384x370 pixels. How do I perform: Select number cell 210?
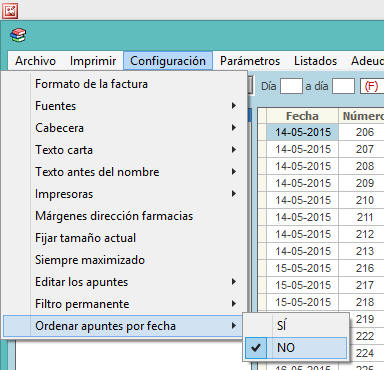click(x=362, y=200)
